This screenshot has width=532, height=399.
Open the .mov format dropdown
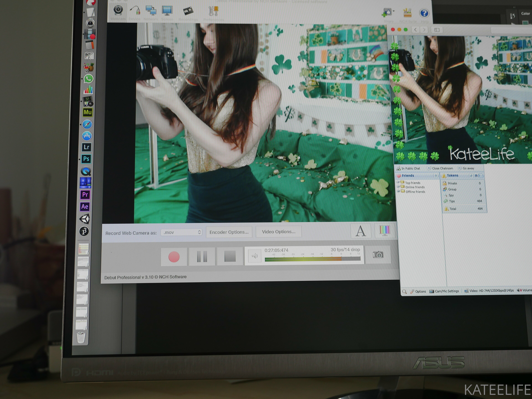(x=182, y=232)
